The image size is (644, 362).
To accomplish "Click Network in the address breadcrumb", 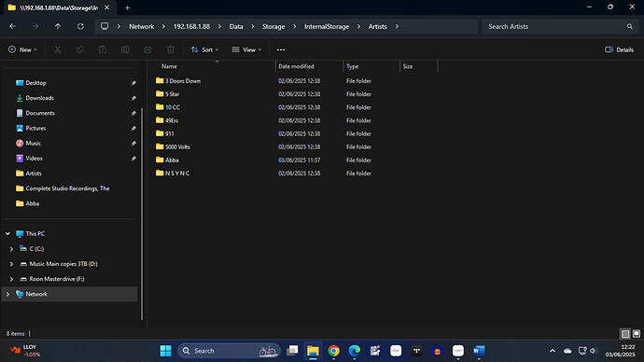I will (142, 26).
